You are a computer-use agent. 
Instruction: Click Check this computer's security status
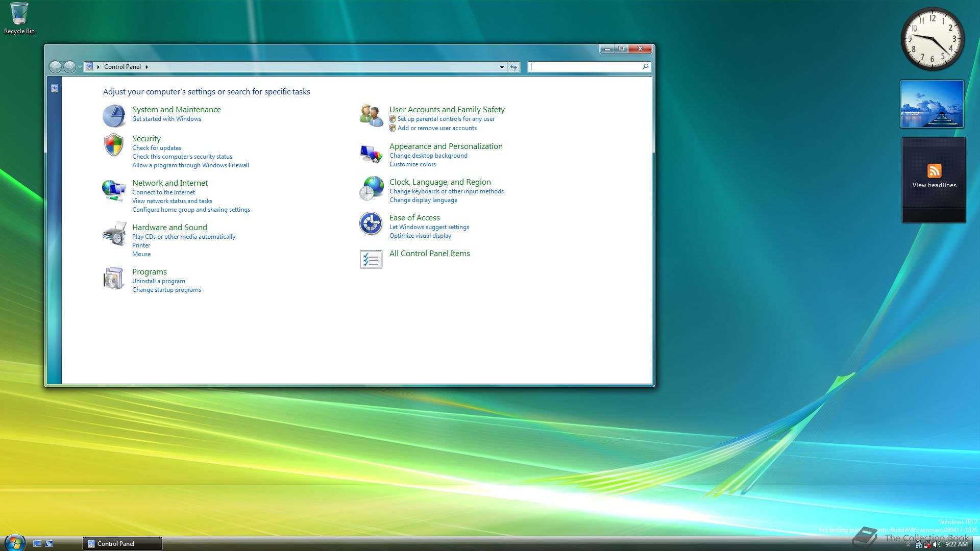click(x=182, y=157)
